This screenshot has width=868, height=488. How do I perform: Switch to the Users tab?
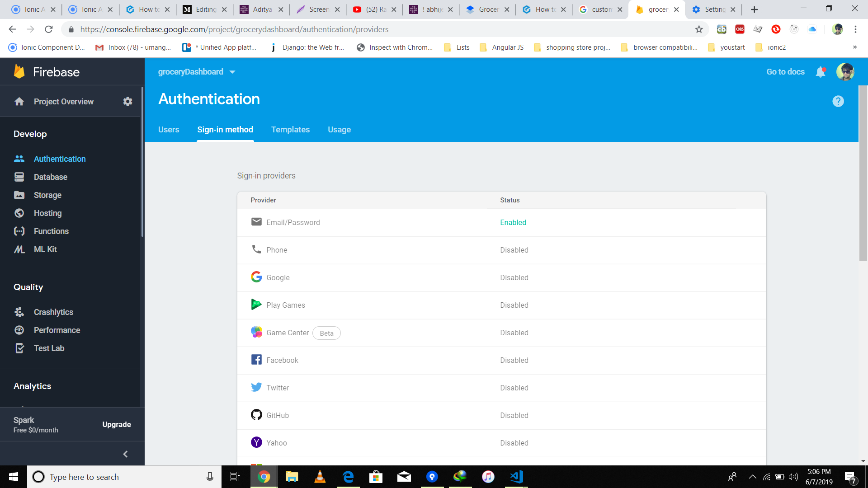coord(169,130)
